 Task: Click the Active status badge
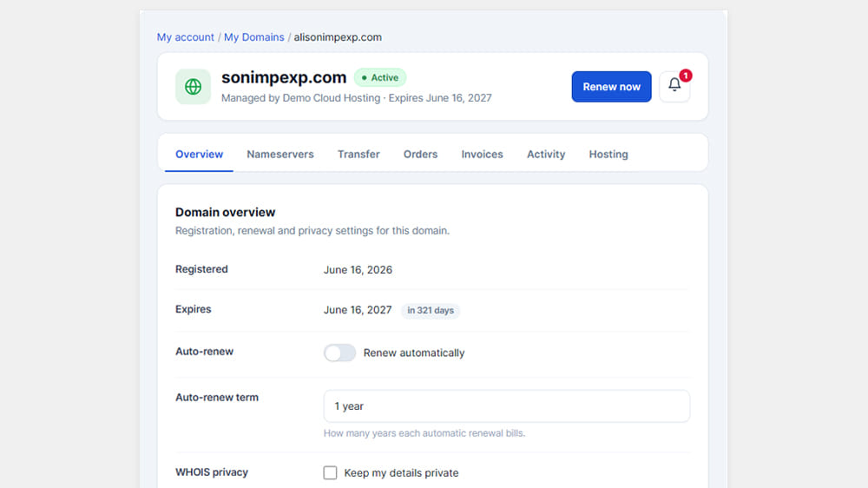coord(380,77)
